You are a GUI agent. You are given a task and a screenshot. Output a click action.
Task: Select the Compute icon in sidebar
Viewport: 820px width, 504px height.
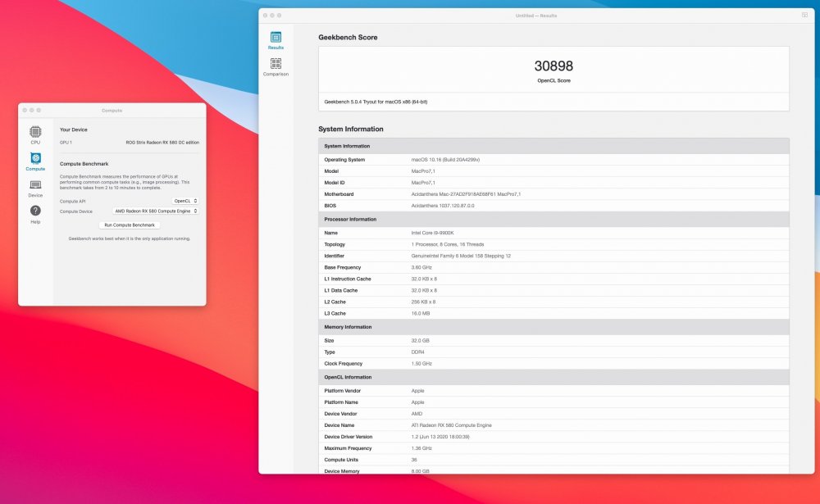(35, 161)
